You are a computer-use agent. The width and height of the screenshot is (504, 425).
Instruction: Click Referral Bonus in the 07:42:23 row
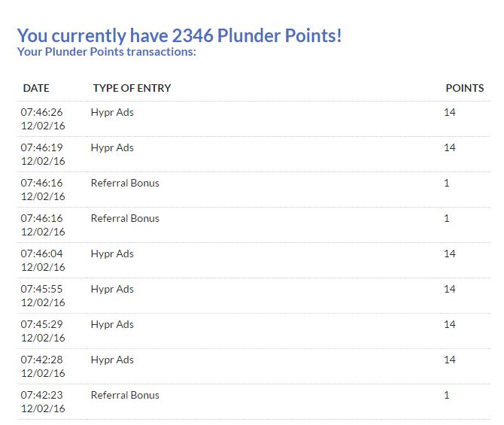point(125,395)
